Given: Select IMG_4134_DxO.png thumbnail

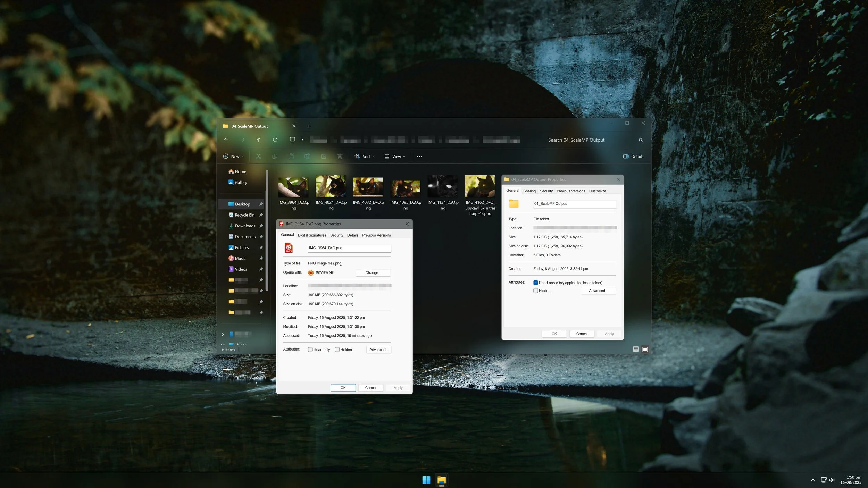Looking at the screenshot, I should [442, 187].
